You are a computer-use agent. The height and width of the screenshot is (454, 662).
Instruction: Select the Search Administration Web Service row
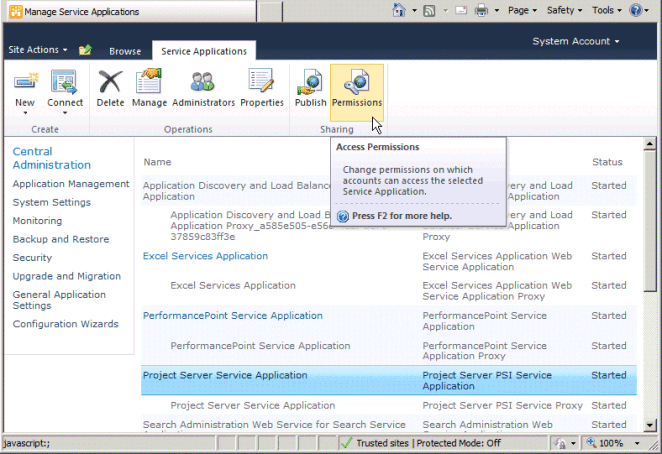[x=389, y=424]
